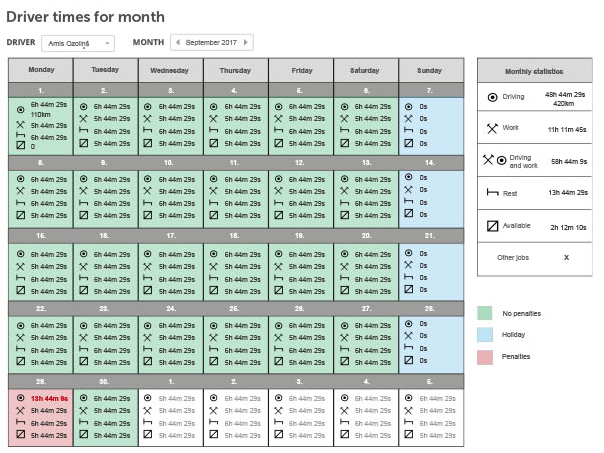
Task: Click Other jobs X value
Action: point(565,257)
